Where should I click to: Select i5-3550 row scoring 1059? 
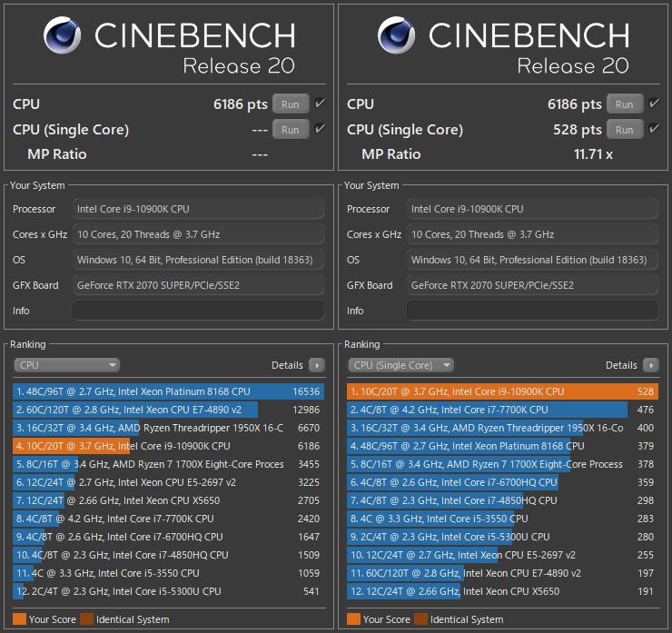[x=168, y=573]
